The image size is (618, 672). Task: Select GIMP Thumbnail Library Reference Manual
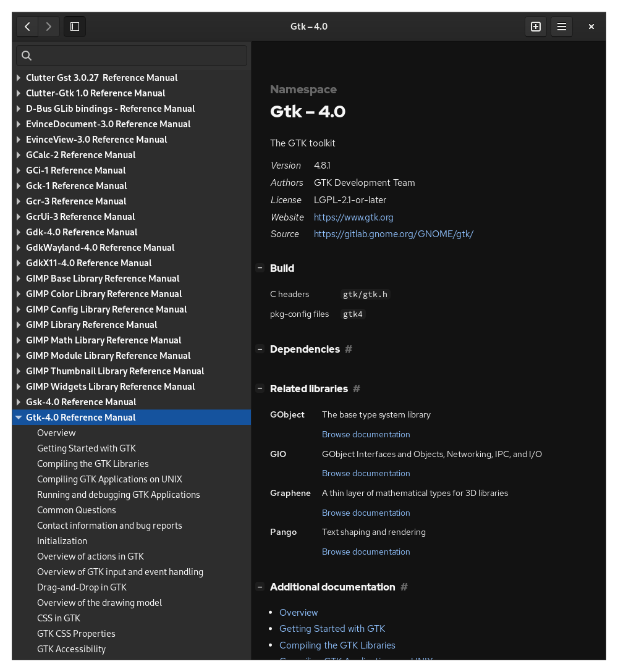131,371
